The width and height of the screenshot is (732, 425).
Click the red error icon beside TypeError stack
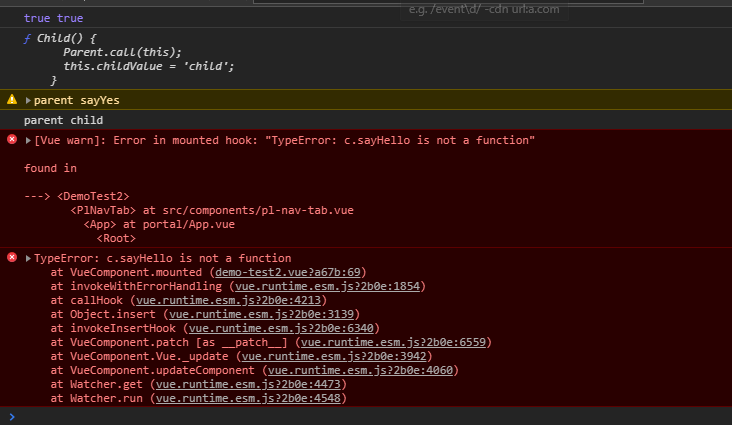(12, 257)
